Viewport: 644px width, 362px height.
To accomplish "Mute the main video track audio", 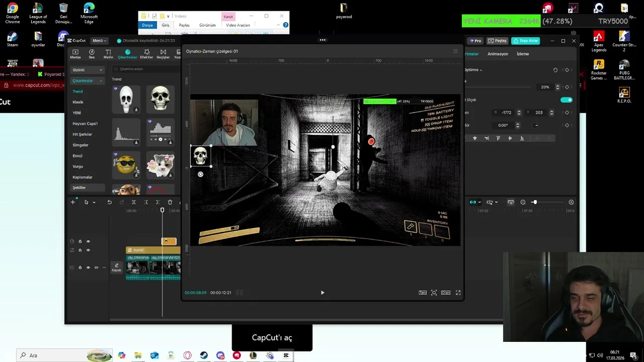I will (x=96, y=267).
